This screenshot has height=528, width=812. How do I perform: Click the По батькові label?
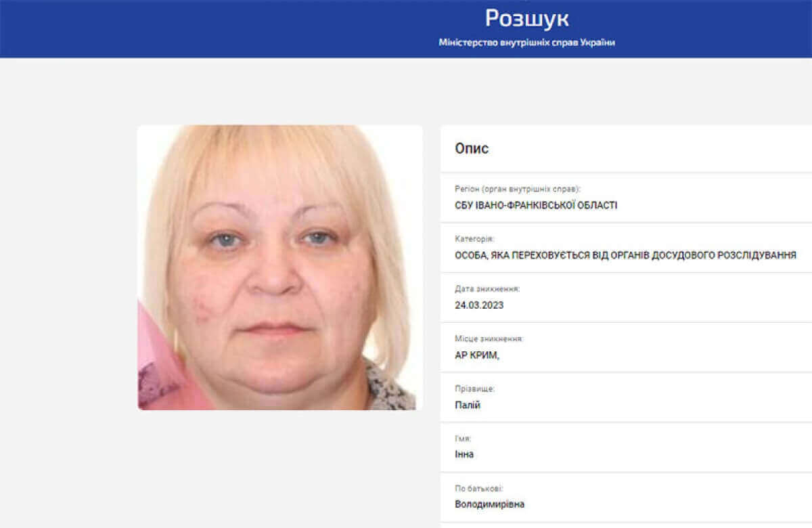click(478, 488)
